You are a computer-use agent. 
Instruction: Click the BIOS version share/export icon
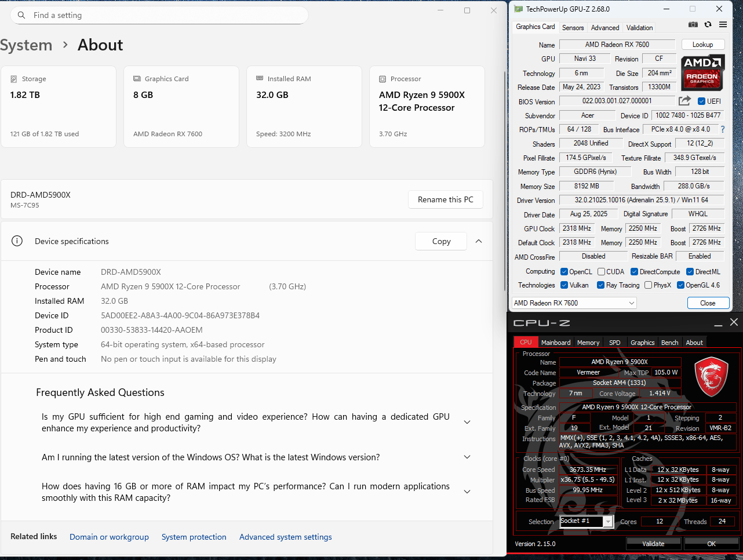(x=684, y=101)
